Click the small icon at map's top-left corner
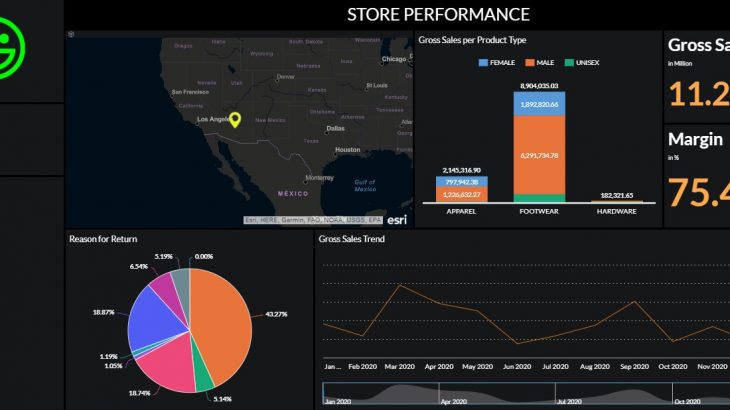Image resolution: width=730 pixels, height=410 pixels. 71,34
